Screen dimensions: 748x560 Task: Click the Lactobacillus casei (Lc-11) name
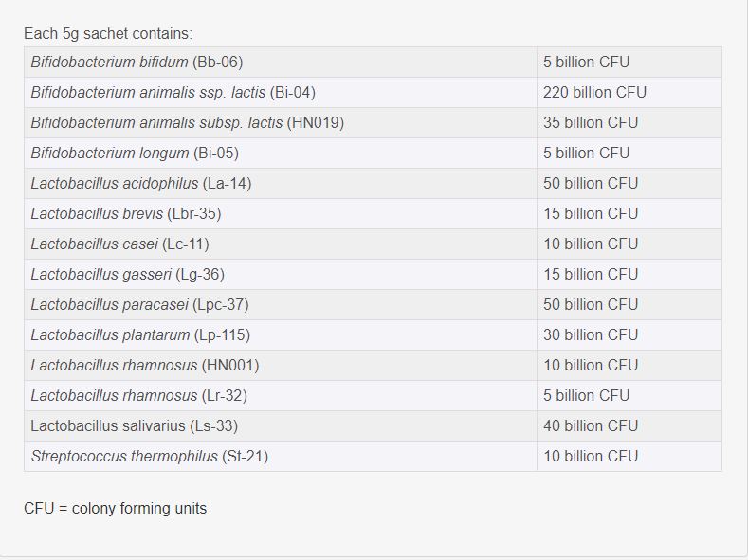point(119,244)
